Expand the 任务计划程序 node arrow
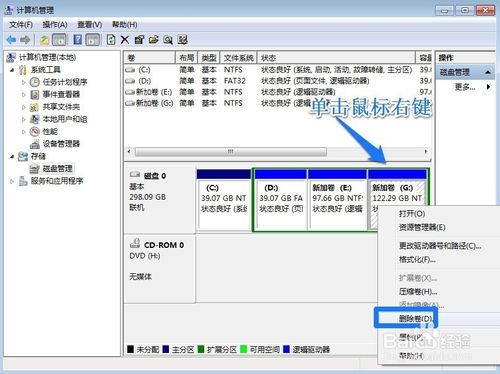 (x=23, y=82)
